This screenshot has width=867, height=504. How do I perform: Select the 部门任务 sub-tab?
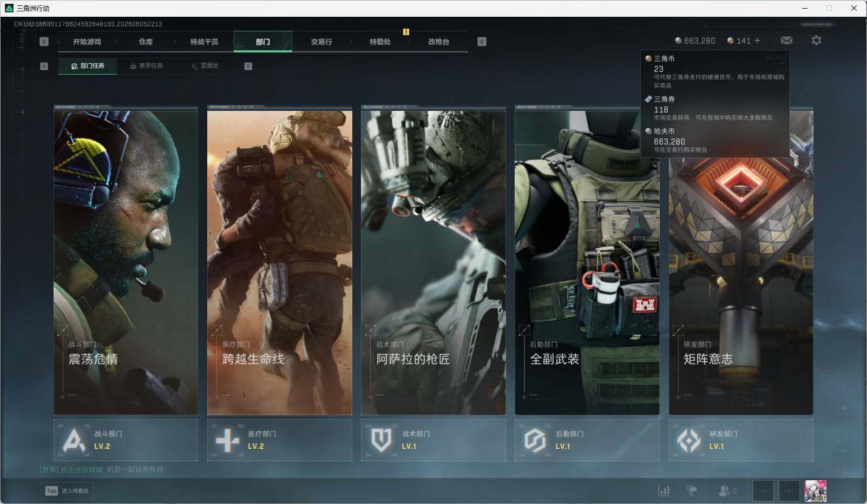88,66
